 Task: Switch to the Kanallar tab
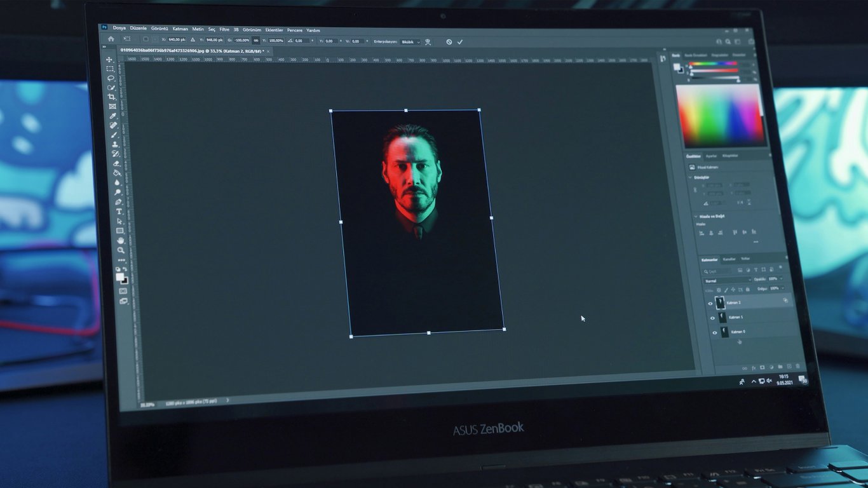click(729, 259)
